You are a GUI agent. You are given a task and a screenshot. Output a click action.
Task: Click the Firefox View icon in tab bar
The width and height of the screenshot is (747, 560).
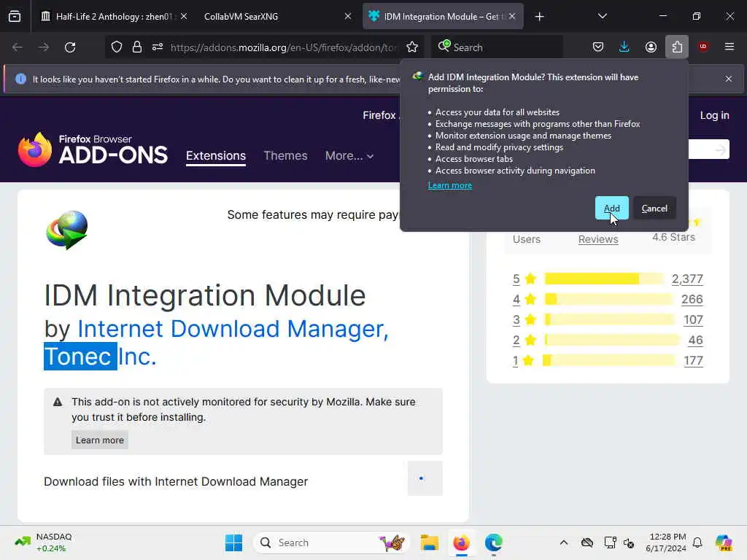coord(15,16)
